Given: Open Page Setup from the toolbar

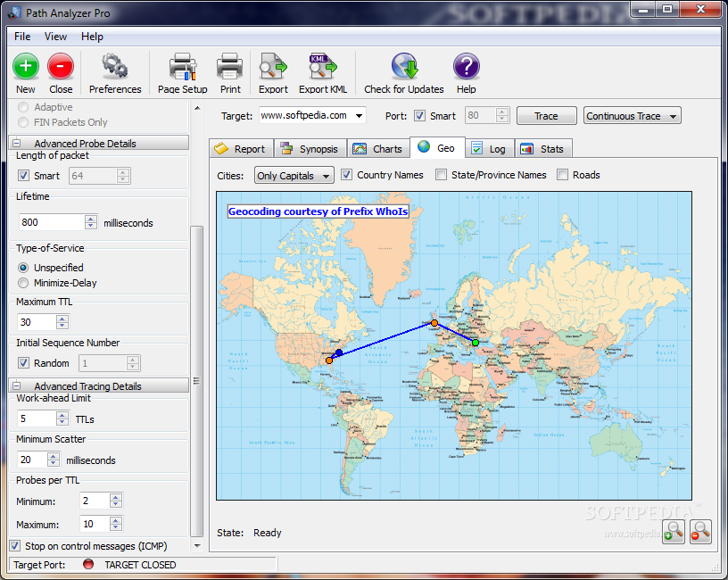Looking at the screenshot, I should coord(183,66).
